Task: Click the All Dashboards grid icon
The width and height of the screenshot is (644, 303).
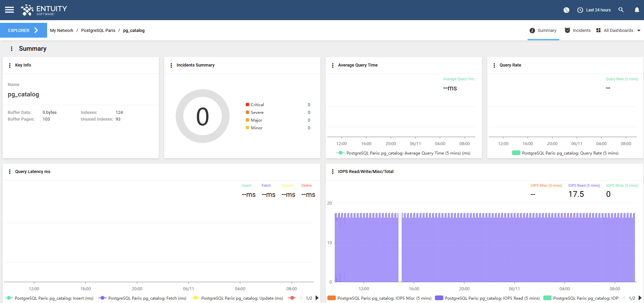Action: [x=598, y=30]
